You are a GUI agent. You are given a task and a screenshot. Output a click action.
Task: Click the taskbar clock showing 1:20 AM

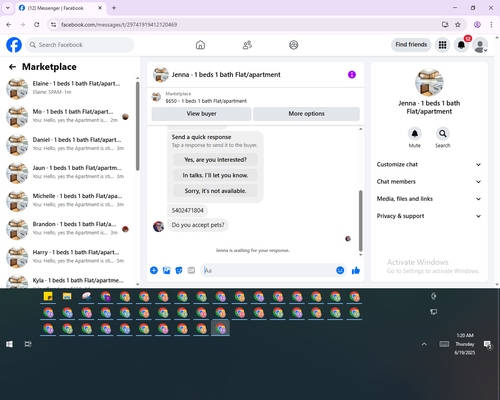point(465,344)
